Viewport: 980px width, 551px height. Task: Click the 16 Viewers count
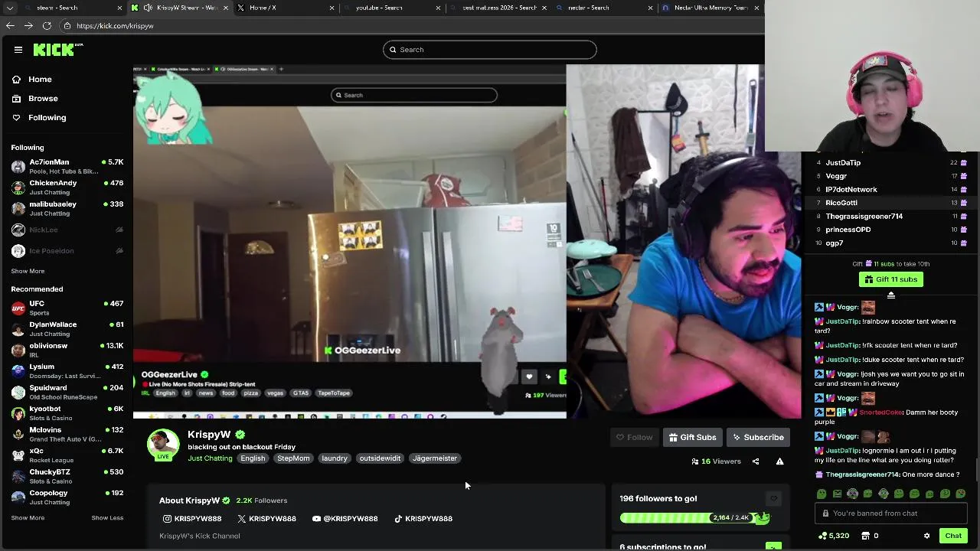pos(716,461)
